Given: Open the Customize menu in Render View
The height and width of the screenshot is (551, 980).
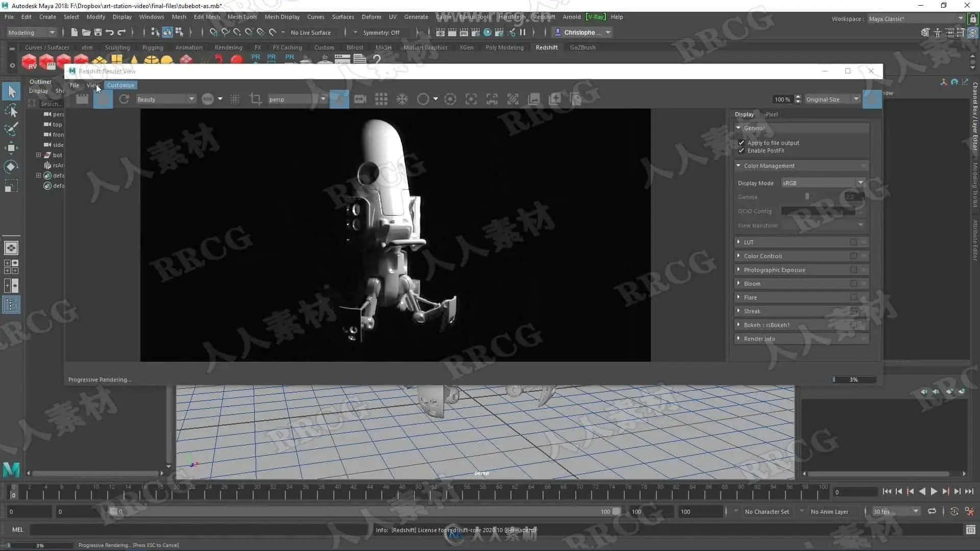Looking at the screenshot, I should coord(120,85).
